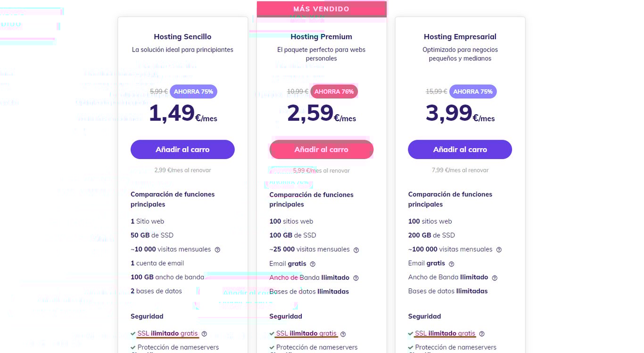Click help icon beside ~10 000 visitas mensuales
644x353 pixels.
point(217,250)
